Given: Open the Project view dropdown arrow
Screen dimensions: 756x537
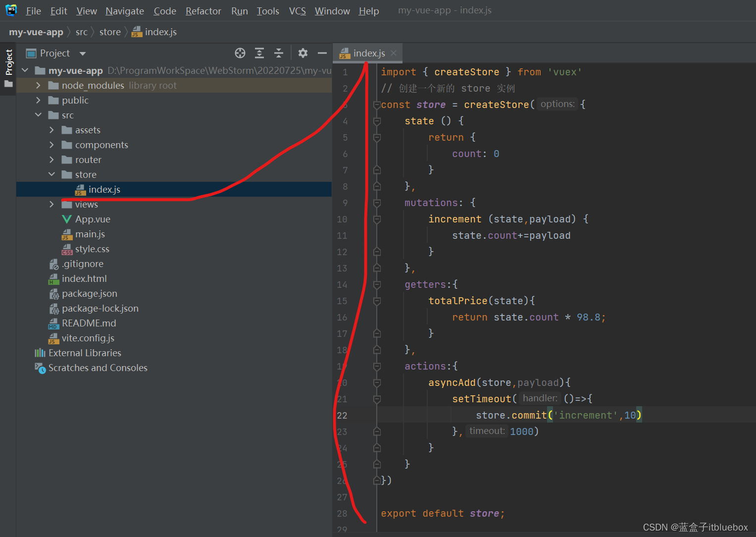Looking at the screenshot, I should 83,54.
